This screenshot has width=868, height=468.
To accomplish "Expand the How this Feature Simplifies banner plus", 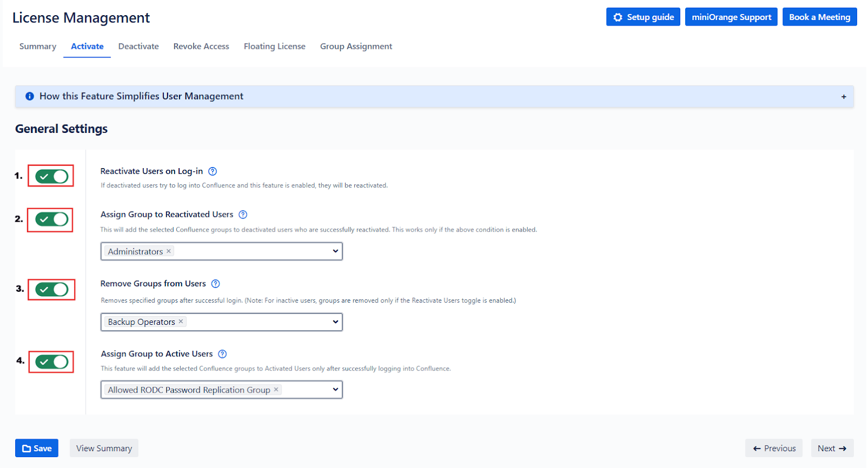I will (844, 97).
